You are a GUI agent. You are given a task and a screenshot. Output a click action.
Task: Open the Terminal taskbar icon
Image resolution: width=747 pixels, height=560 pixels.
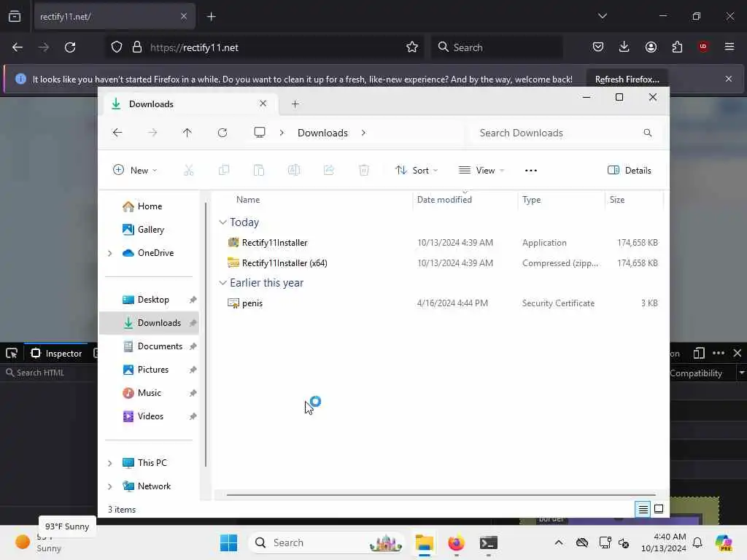click(x=488, y=542)
